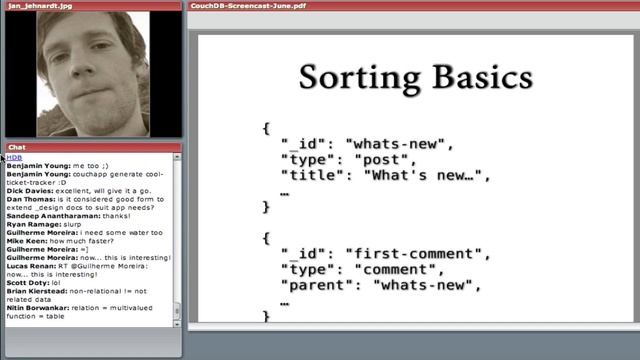The height and width of the screenshot is (360, 640).
Task: Click the jan_jehnardt.jpg panel title bar
Action: (x=93, y=6)
